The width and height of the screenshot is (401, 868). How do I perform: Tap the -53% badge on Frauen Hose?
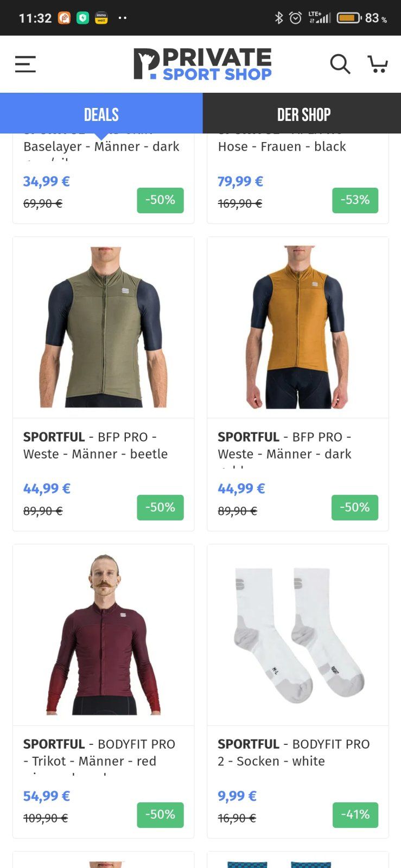[x=355, y=200]
